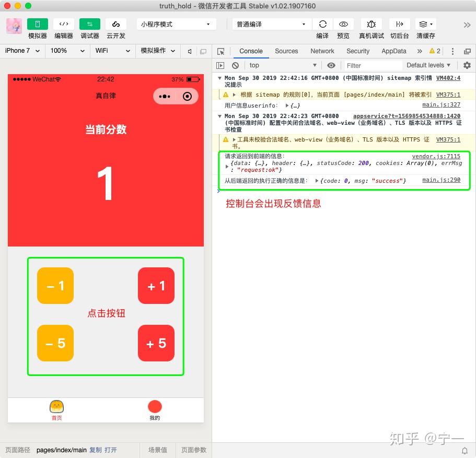The width and height of the screenshot is (476, 458).
Task: Click the 预览 (preview) icon
Action: click(343, 24)
